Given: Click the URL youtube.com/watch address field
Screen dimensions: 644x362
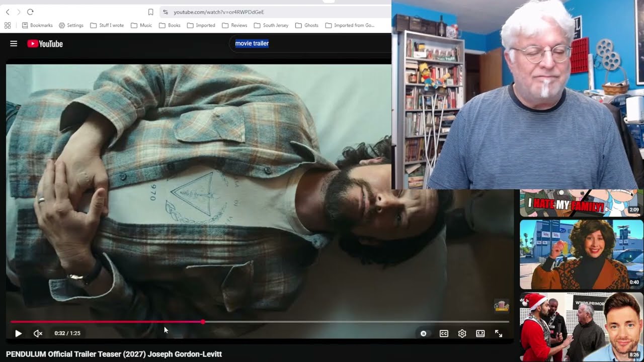Looking at the screenshot, I should (x=219, y=12).
